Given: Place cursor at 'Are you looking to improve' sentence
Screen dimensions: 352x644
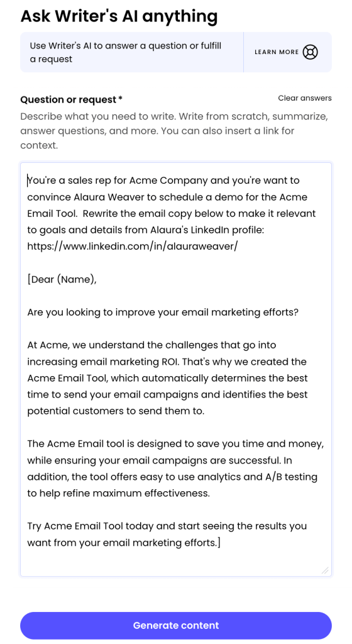Looking at the screenshot, I should pyautogui.click(x=163, y=313).
